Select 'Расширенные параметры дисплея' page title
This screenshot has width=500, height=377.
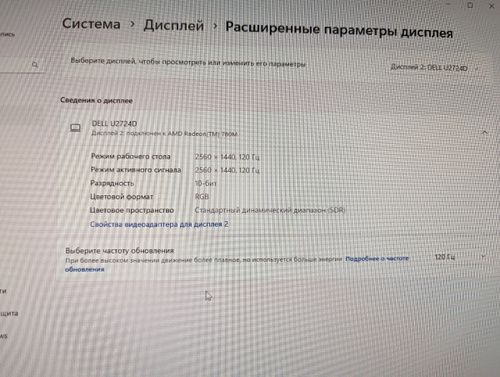pos(339,30)
